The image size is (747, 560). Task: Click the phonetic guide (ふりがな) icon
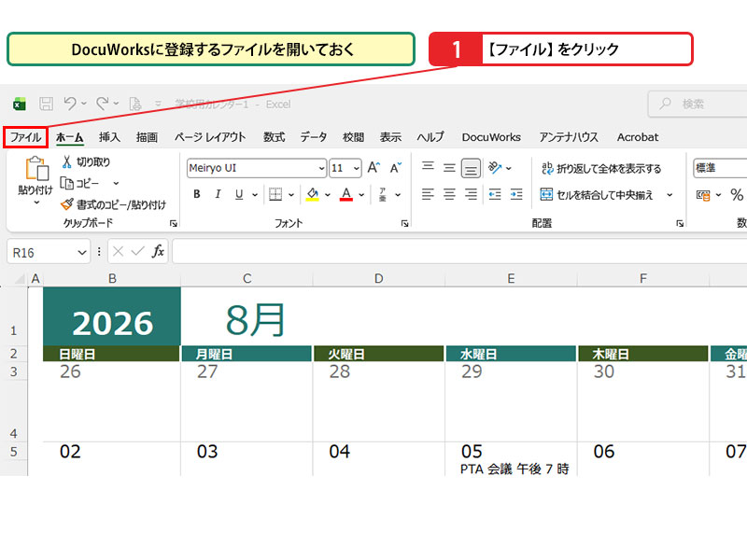[x=383, y=194]
